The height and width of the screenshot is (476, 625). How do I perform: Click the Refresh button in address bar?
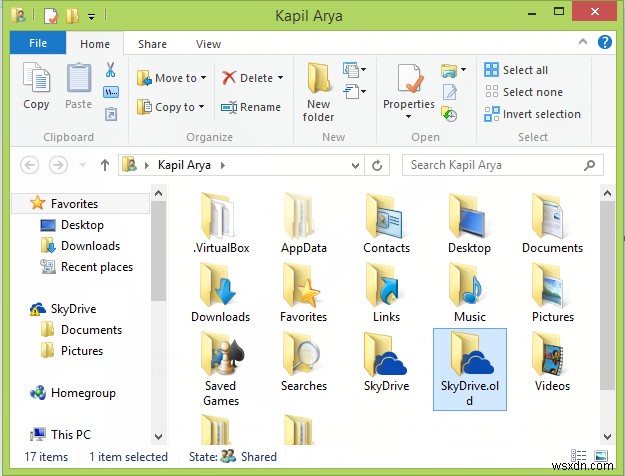click(377, 165)
